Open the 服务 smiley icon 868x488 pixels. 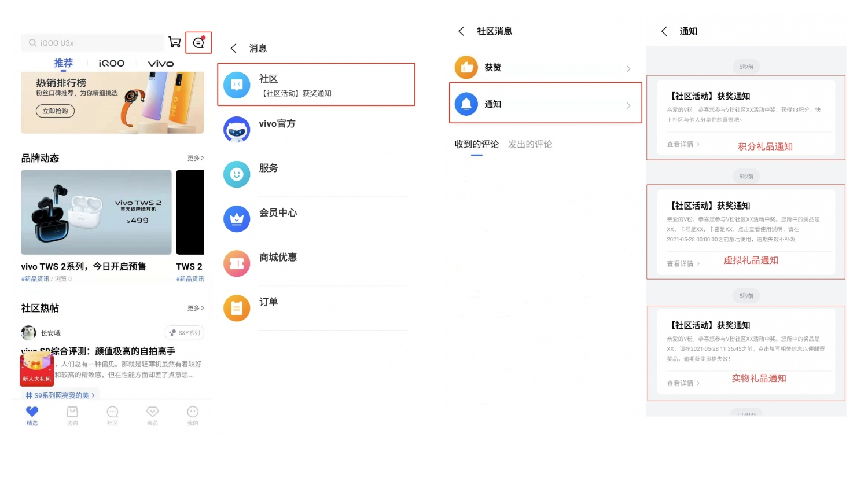coord(237,174)
